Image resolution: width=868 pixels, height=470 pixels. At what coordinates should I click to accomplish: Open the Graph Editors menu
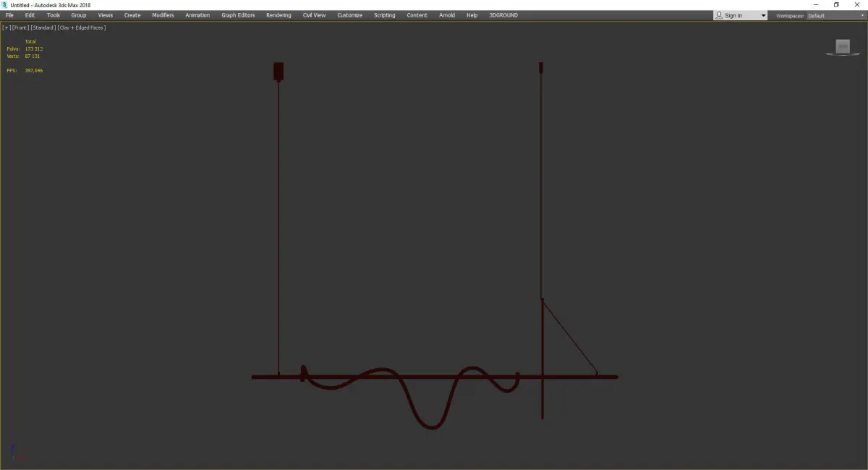tap(238, 15)
